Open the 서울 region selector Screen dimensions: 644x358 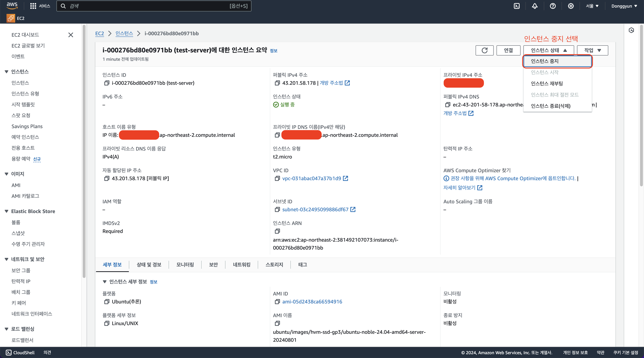coord(592,6)
